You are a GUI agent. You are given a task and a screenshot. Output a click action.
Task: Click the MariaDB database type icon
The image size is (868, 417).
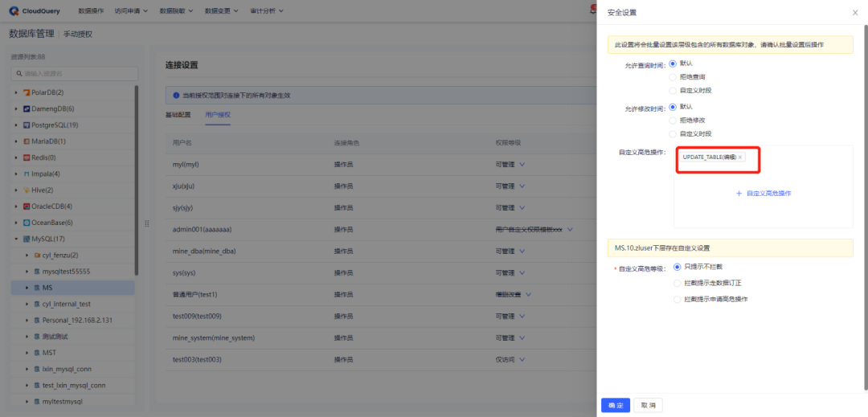point(26,141)
